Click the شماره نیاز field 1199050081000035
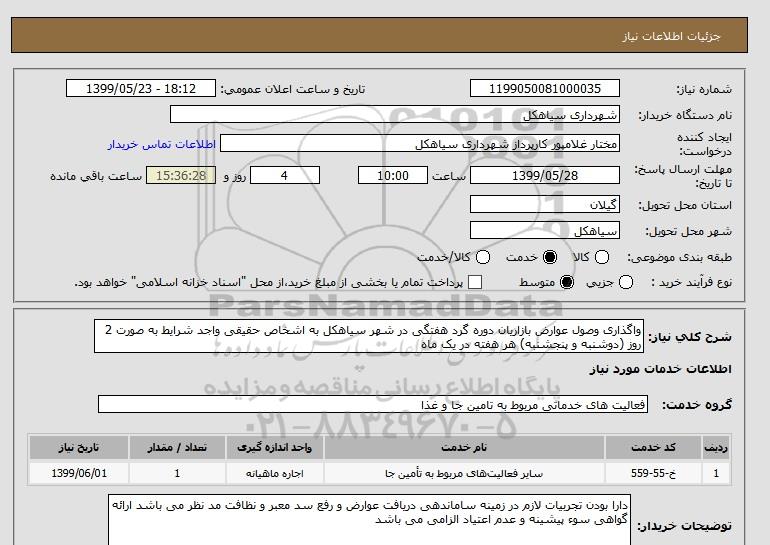The width and height of the screenshot is (770, 545). [545, 88]
